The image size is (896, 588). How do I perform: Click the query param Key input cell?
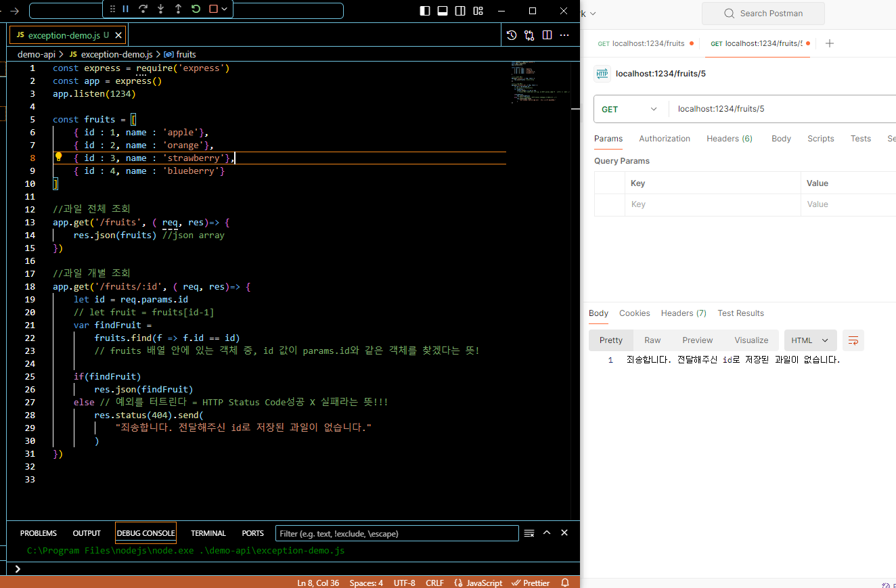712,204
